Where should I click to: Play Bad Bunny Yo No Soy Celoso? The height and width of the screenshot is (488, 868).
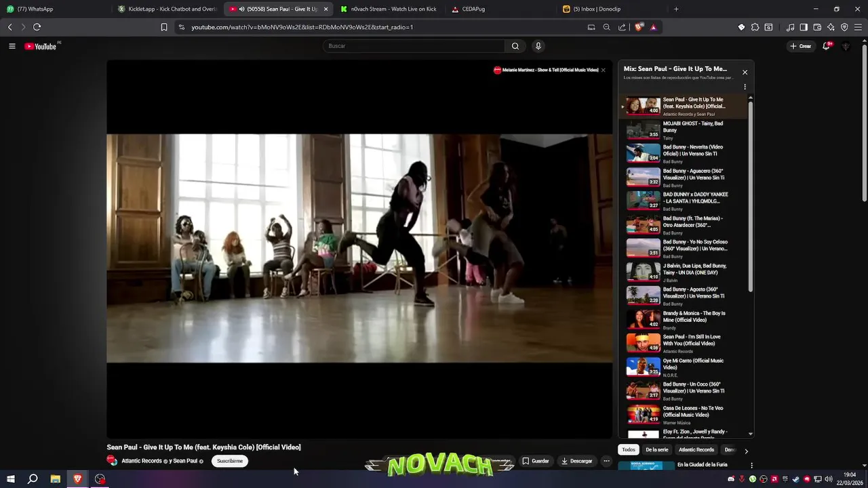(x=683, y=249)
